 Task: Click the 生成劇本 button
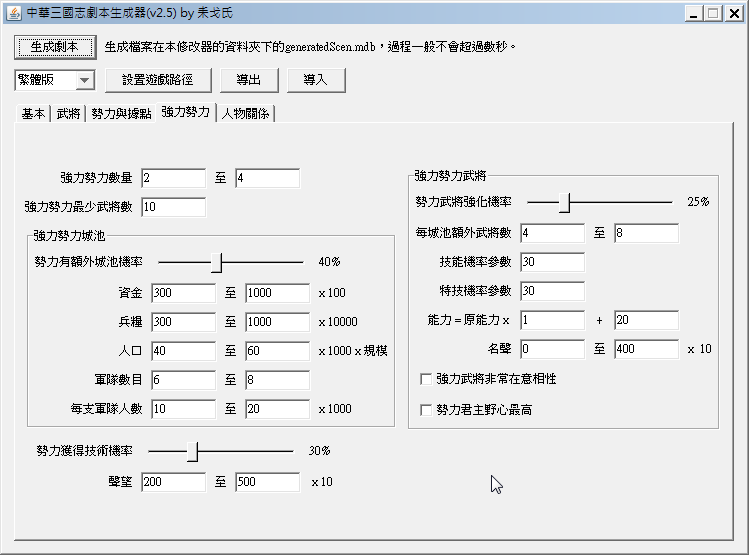tap(54, 46)
